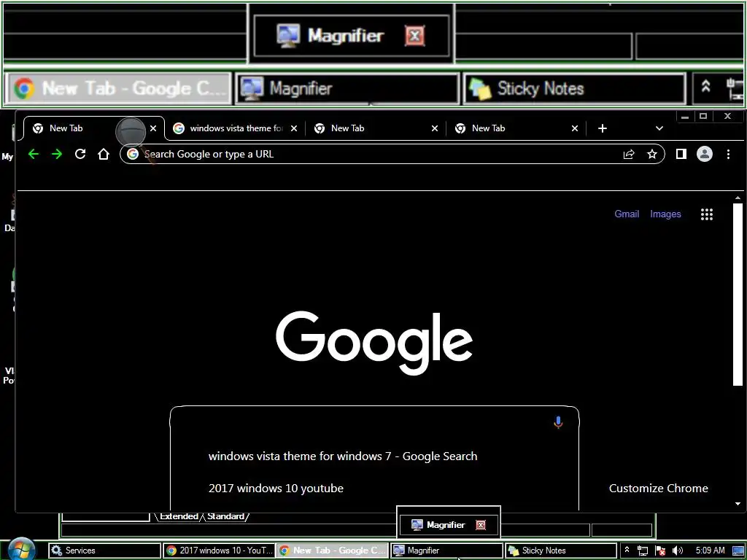Go back using Chrome's back arrow
This screenshot has height=560, width=747.
coord(34,155)
